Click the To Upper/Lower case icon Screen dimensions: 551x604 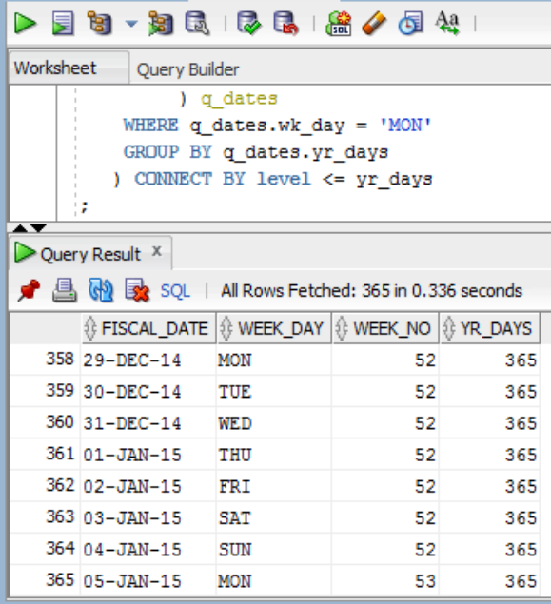pos(447,23)
